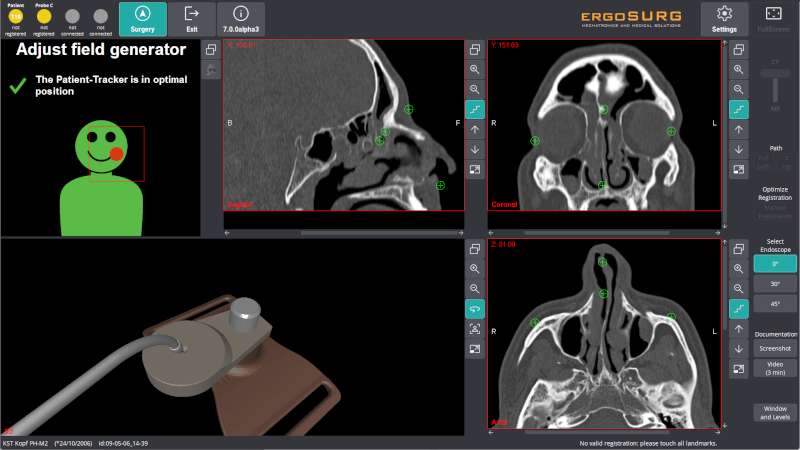
Task: Maximize the Adjust field generator panel
Action: click(x=211, y=49)
